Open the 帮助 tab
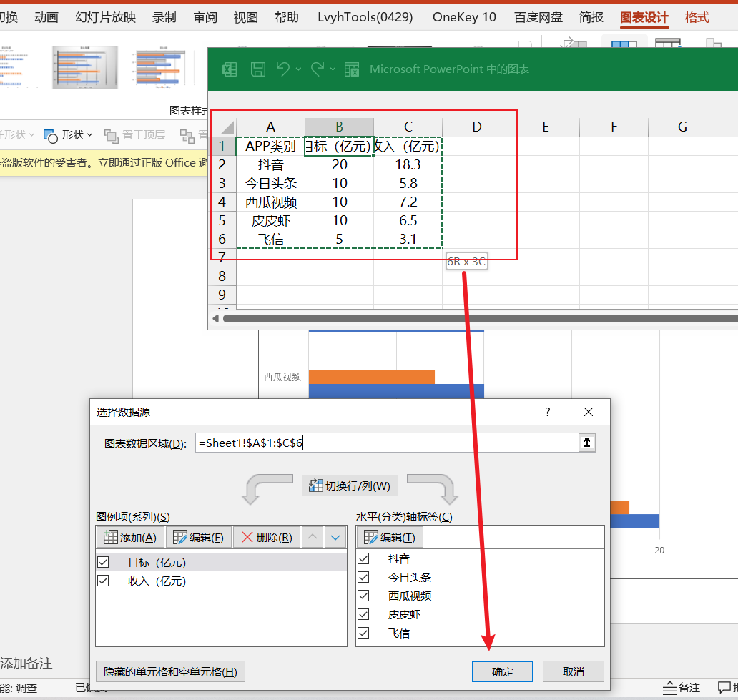Image resolution: width=738 pixels, height=700 pixels. click(x=287, y=17)
